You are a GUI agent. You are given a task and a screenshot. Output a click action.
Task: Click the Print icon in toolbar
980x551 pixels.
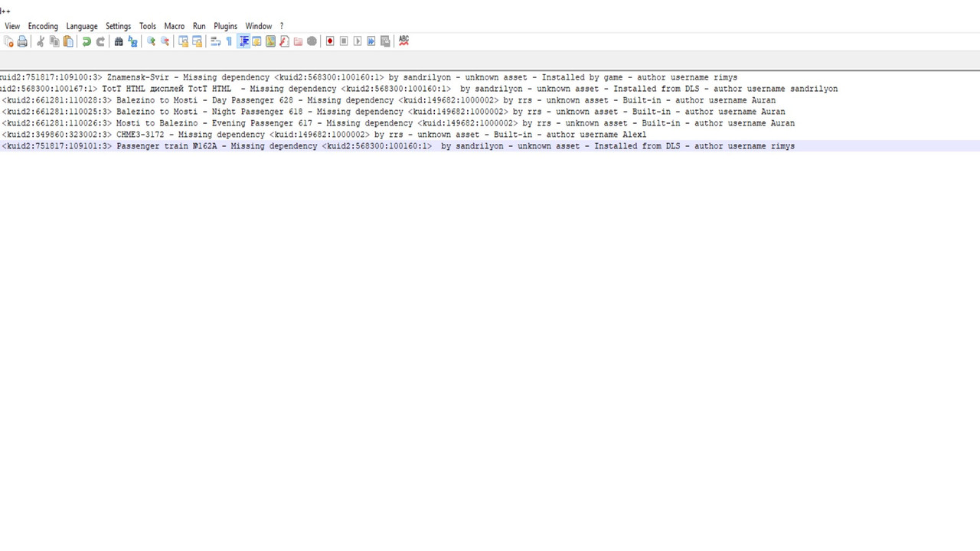[22, 41]
